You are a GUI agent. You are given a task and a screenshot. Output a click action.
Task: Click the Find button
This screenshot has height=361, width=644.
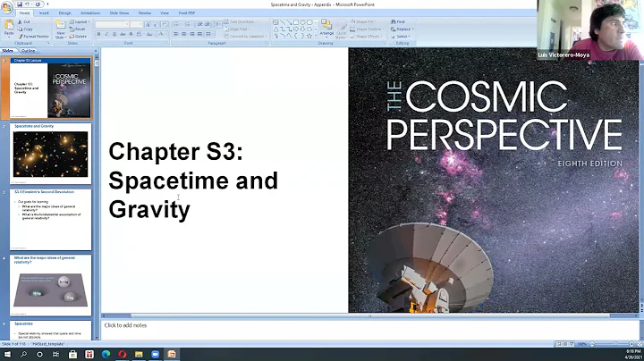coord(397,21)
